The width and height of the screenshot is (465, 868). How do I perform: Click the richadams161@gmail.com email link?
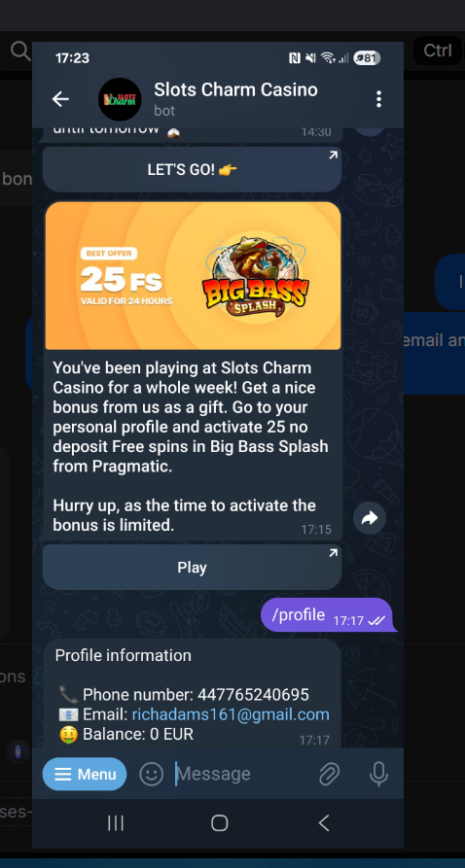[231, 714]
